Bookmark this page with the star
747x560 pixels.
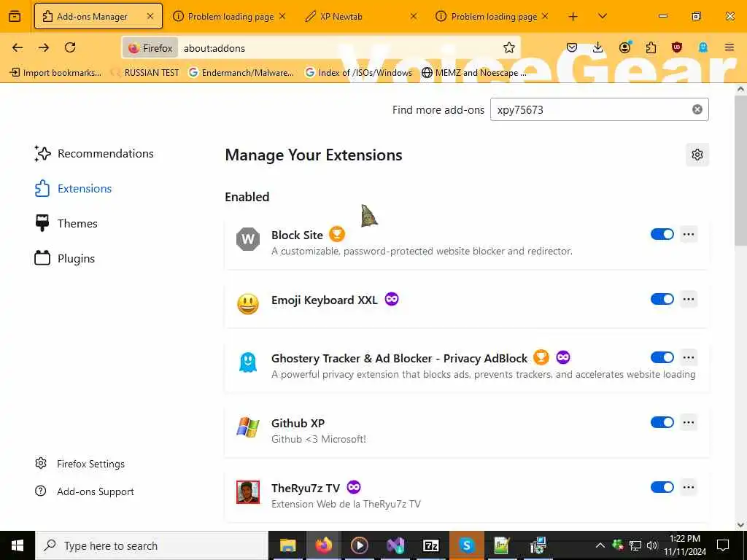[508, 47]
